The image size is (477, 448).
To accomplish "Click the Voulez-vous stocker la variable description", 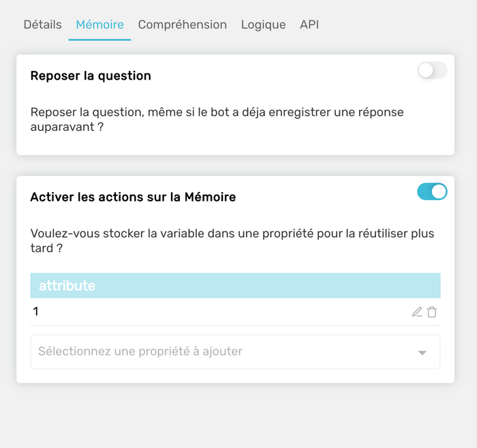I will click(x=232, y=241).
